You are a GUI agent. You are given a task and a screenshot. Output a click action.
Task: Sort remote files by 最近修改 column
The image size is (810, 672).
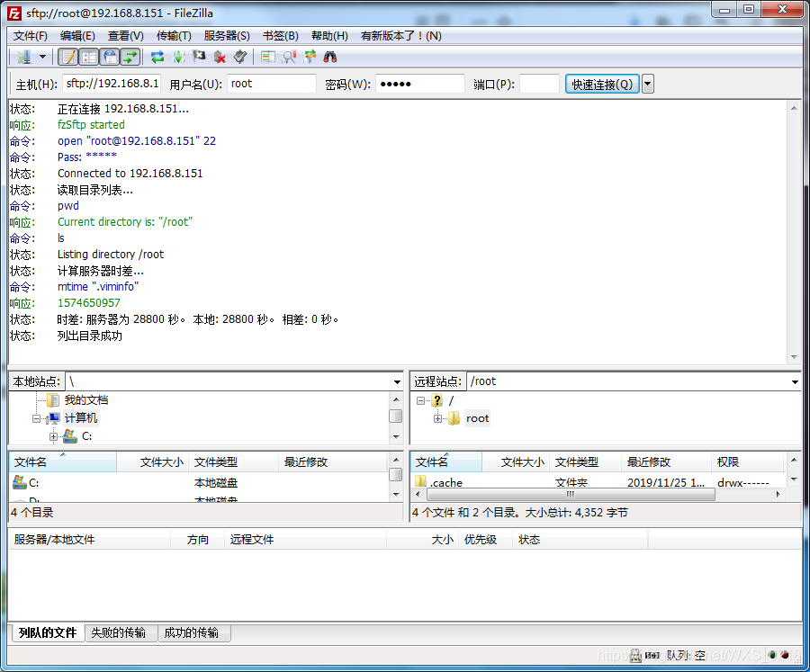(x=666, y=462)
